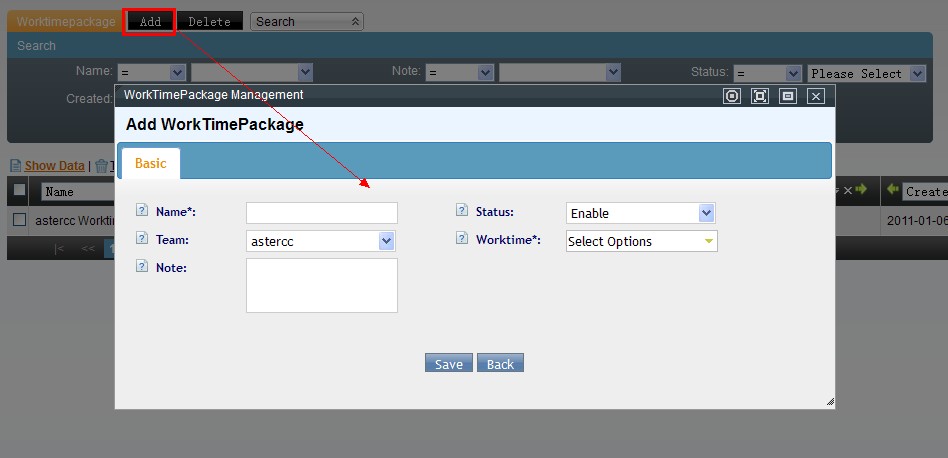Click the help icon beside Note label
Image resolution: width=948 pixels, height=458 pixels.
coord(141,266)
